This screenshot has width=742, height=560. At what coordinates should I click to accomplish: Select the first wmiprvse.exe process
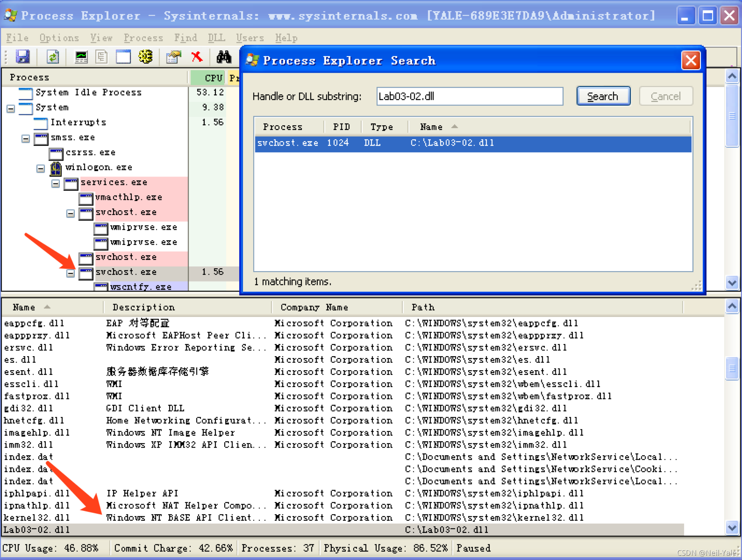tap(143, 227)
